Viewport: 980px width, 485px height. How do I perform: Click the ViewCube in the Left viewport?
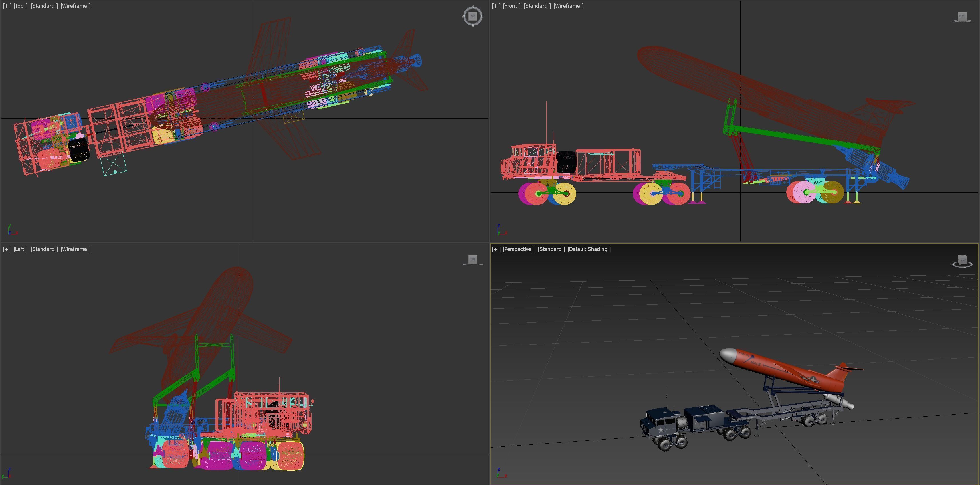click(472, 260)
